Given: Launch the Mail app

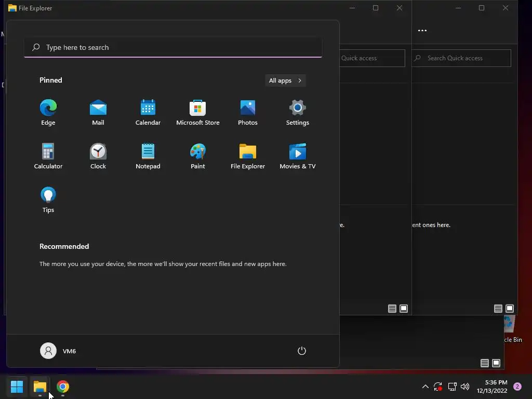Looking at the screenshot, I should coord(98,113).
